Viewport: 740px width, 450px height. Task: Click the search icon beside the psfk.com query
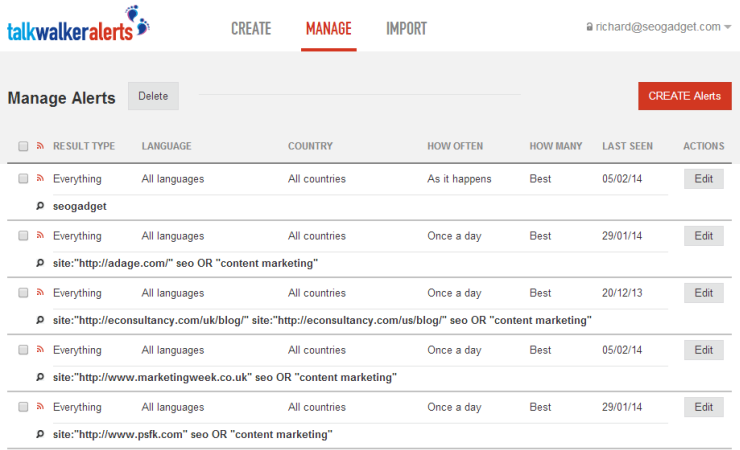click(40, 434)
